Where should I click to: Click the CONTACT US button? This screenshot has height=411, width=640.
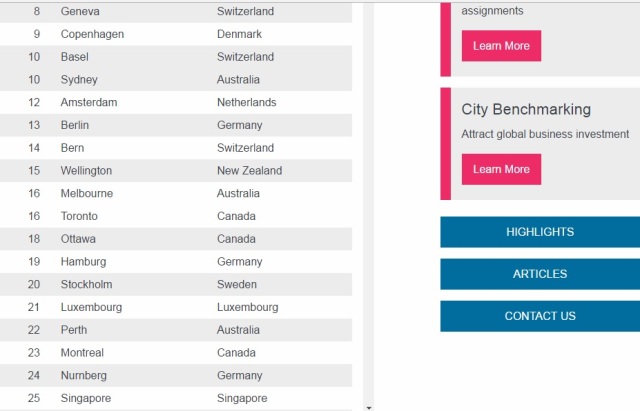(x=540, y=316)
